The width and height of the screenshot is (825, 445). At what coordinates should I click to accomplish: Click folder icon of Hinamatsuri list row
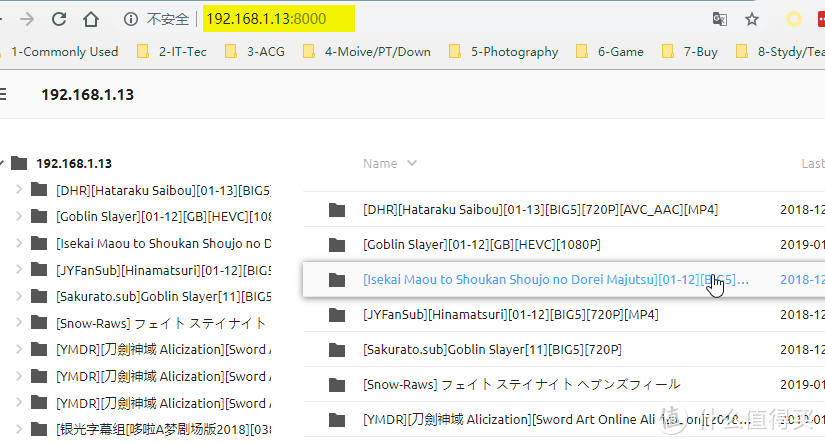(337, 315)
